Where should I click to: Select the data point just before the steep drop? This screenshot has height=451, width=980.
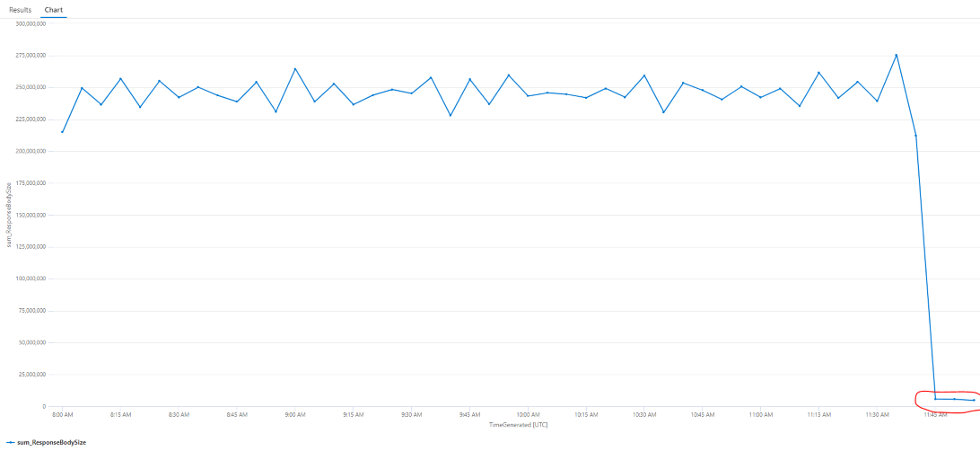(x=915, y=135)
